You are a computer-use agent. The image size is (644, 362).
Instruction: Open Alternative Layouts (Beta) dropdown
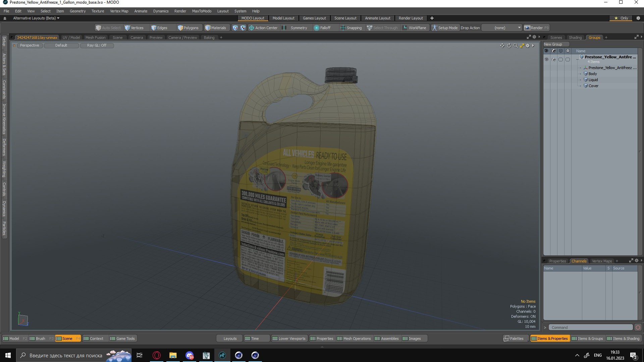click(x=36, y=18)
